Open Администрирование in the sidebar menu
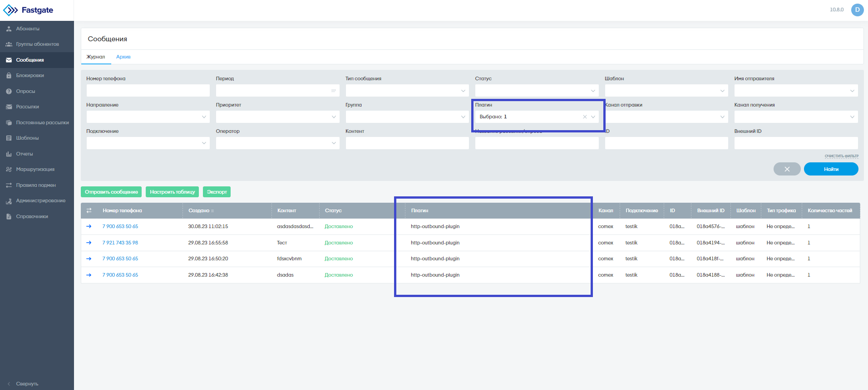 pos(41,201)
